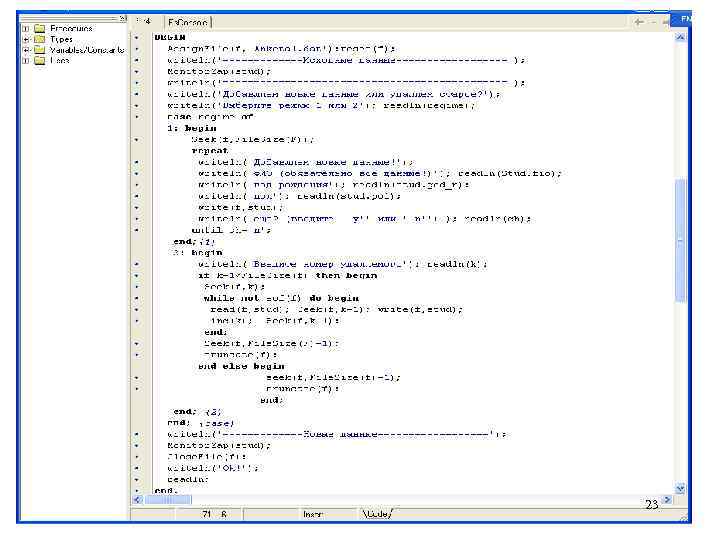Switch to the source file tab at top

click(x=187, y=22)
